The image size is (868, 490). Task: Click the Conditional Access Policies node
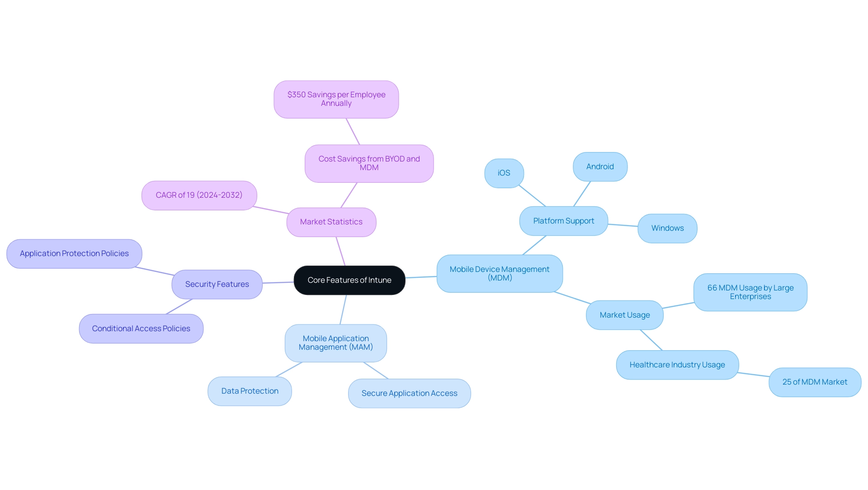coord(142,328)
